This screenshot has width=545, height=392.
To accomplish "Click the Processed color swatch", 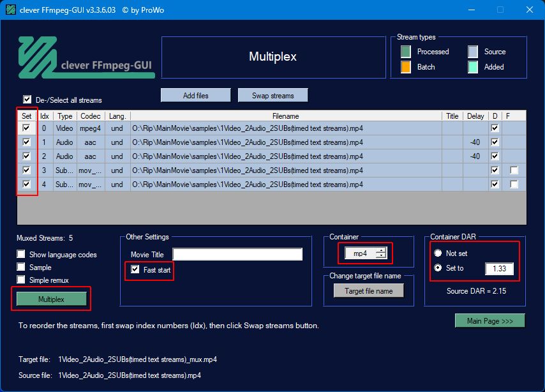I will pos(406,52).
